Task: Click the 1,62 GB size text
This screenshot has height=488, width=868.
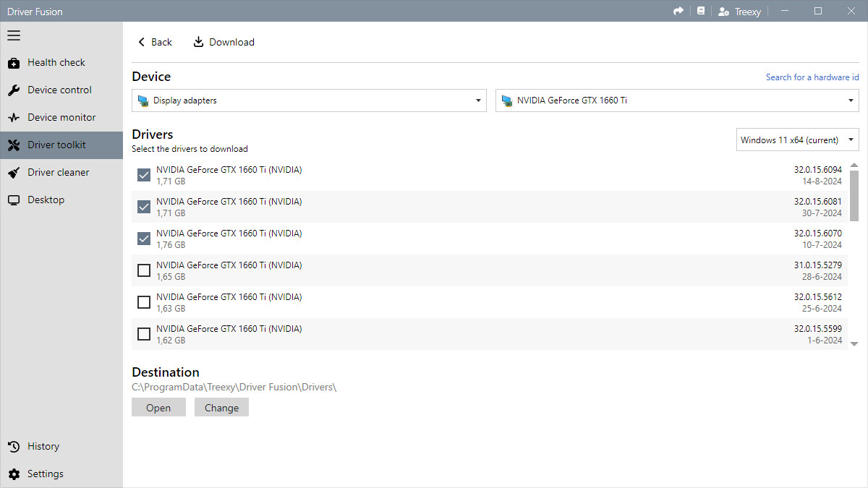Action: (x=171, y=341)
